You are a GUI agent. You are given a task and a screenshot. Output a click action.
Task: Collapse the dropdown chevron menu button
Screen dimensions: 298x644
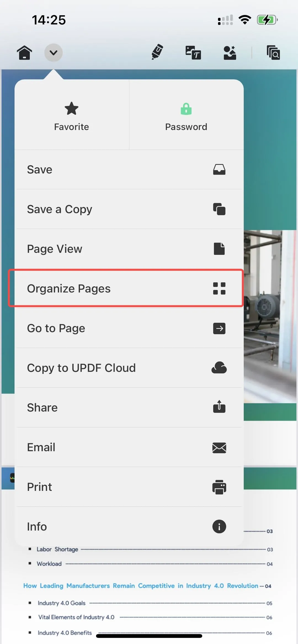53,52
